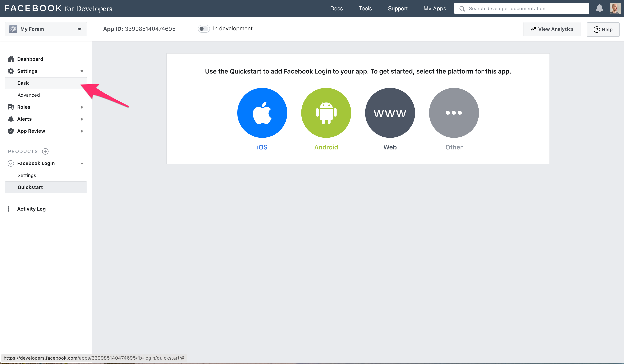Click the Alerts sidebar label
Viewport: 624px width, 364px height.
24,119
